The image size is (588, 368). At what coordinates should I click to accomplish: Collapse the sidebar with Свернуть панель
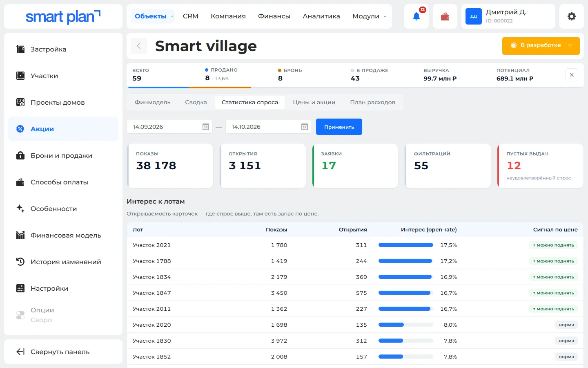pyautogui.click(x=63, y=352)
